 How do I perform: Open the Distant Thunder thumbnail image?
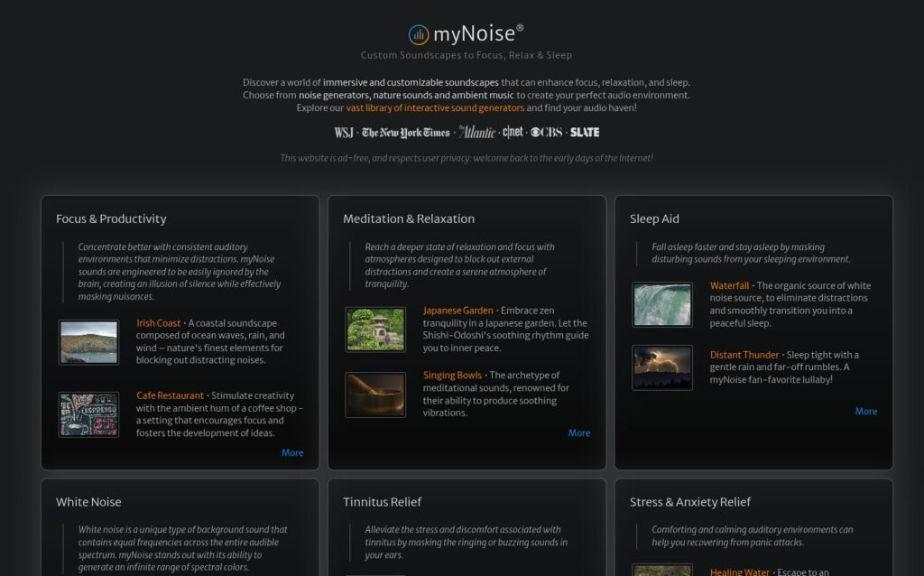[x=662, y=367]
